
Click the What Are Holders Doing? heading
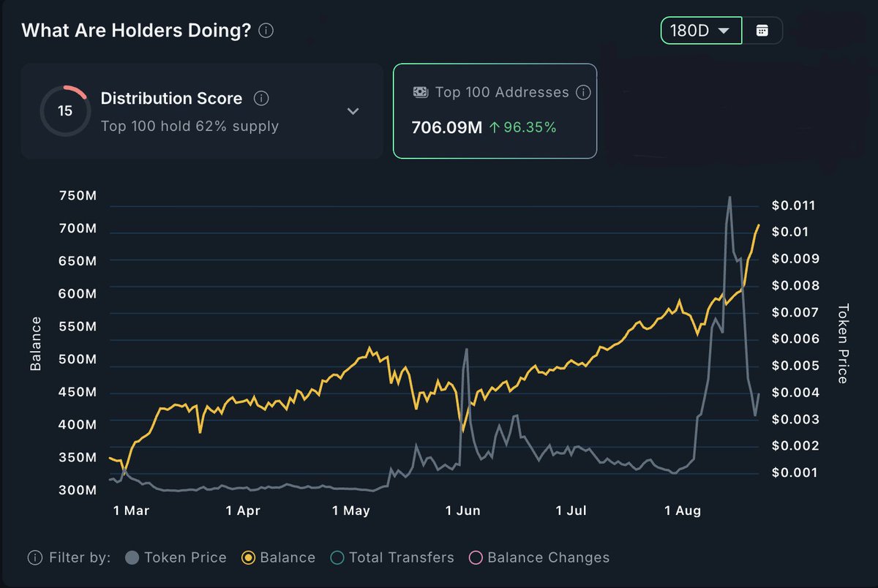click(x=137, y=31)
